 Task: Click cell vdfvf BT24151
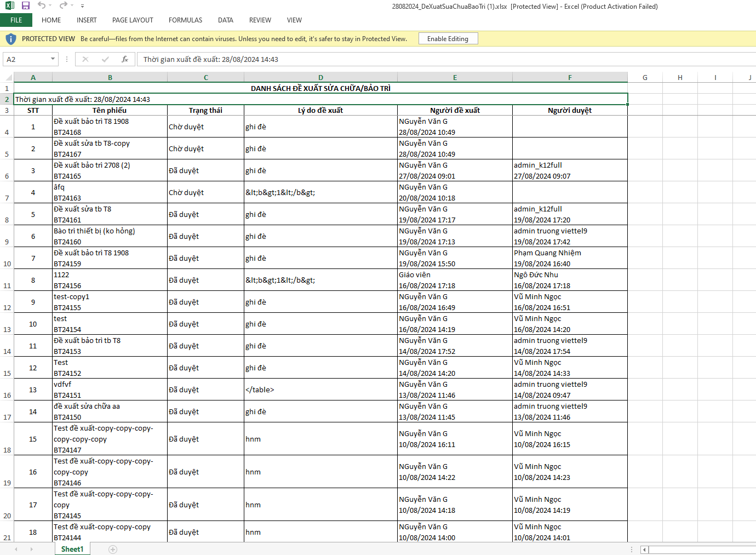pos(110,390)
